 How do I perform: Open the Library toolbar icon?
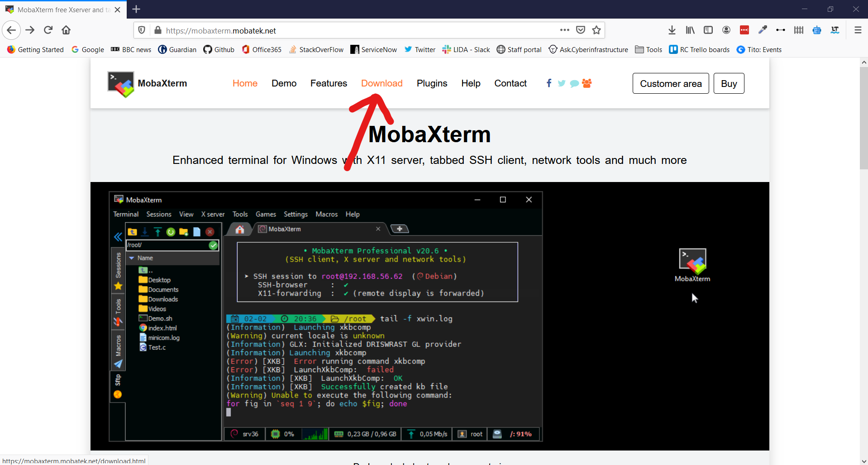coord(690,30)
